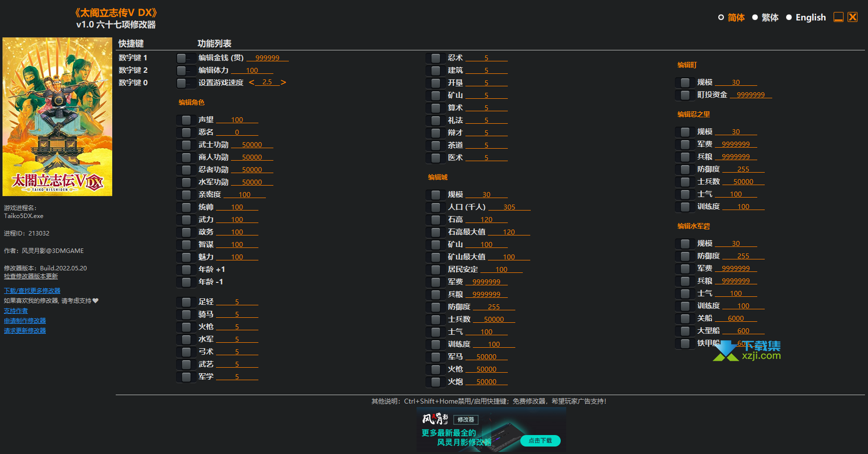Enable the 茶道 skill checkbox
Viewport: 868px width, 454px height.
(x=435, y=145)
